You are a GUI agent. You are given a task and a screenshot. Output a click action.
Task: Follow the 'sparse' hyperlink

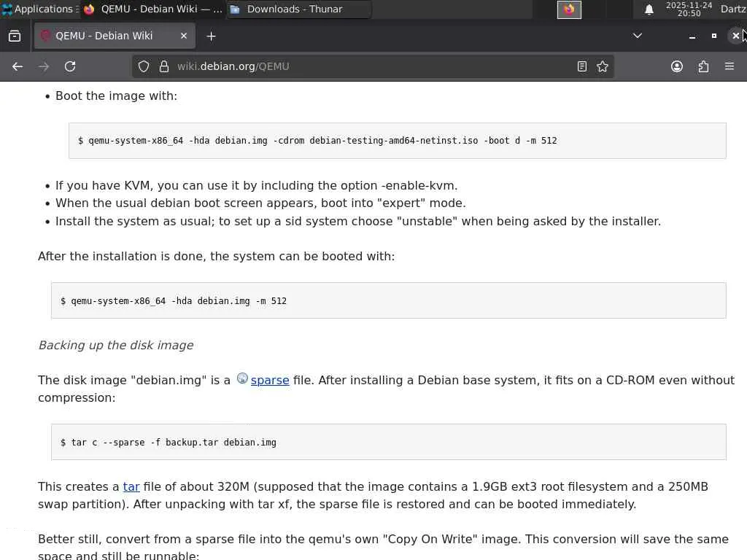[x=270, y=380]
